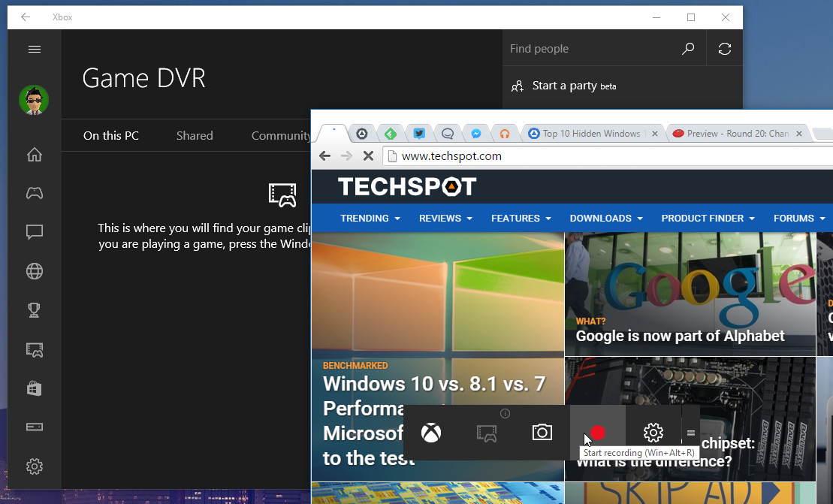The height and width of the screenshot is (504, 833).
Task: Click the globe icon in Xbox sidebar
Action: point(35,271)
